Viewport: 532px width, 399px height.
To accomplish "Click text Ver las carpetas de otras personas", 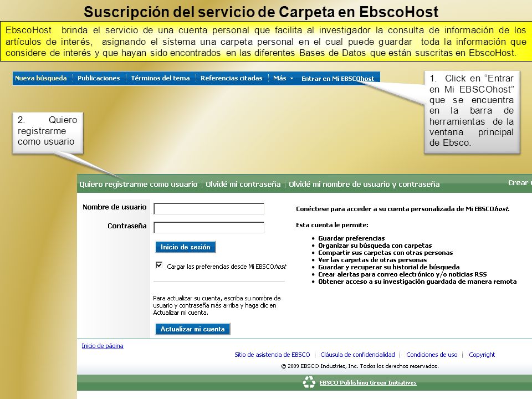I will click(x=372, y=260).
